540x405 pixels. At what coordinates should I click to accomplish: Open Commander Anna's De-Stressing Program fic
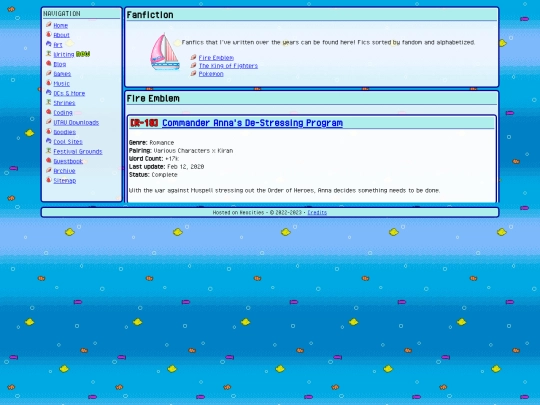252,123
